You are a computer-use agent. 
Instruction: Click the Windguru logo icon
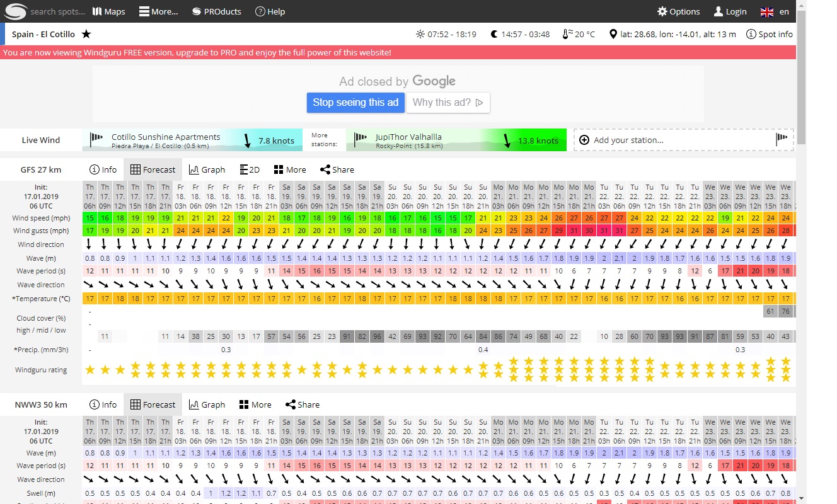(15, 11)
